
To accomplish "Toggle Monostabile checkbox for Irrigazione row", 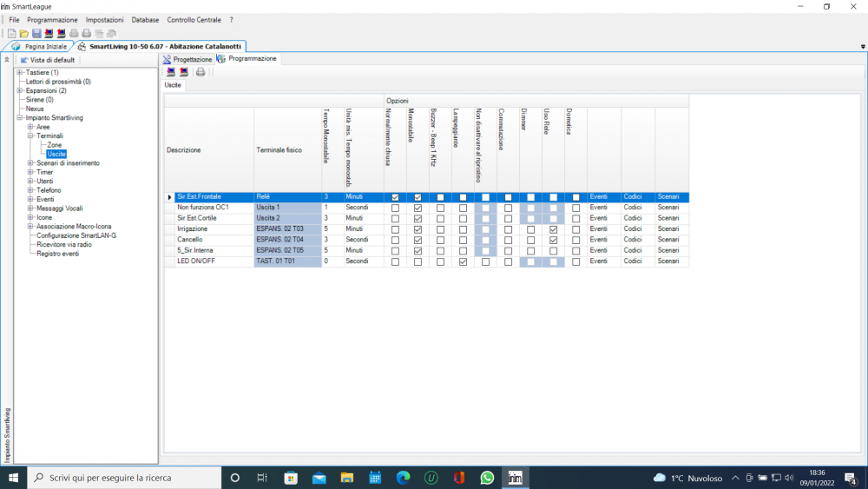I will [x=418, y=229].
